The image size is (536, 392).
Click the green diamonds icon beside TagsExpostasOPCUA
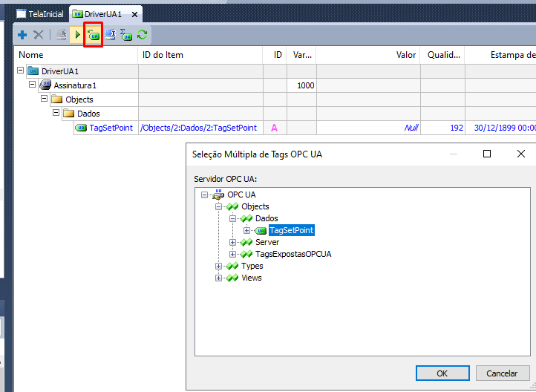[246, 254]
